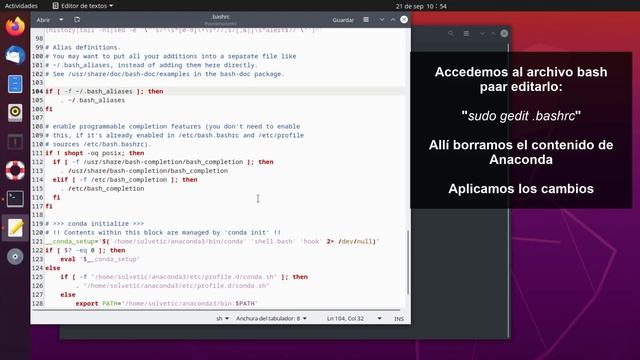The width and height of the screenshot is (640, 360).
Task: Click the terminal window vertical scrollbar
Action: coord(508,192)
